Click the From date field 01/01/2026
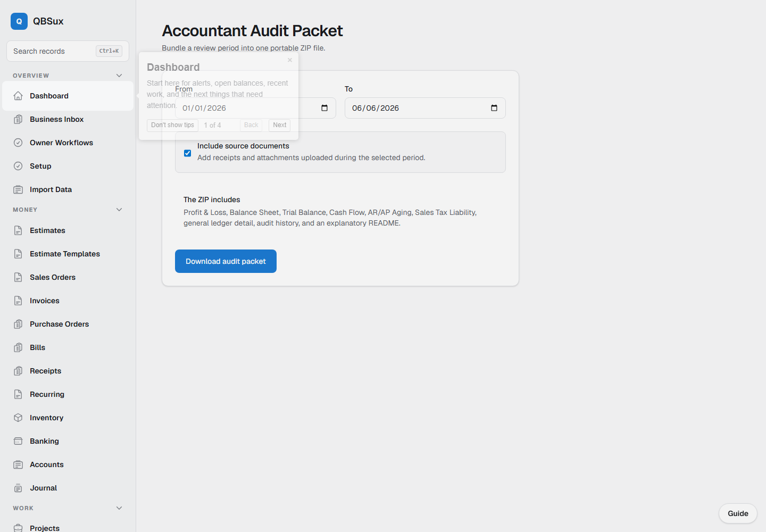The image size is (766, 532). (x=255, y=108)
